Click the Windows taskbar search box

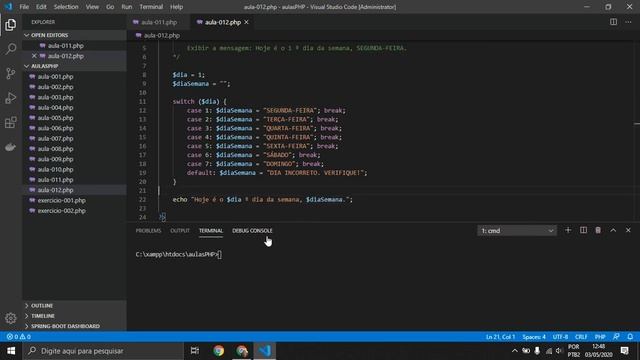click(x=103, y=351)
